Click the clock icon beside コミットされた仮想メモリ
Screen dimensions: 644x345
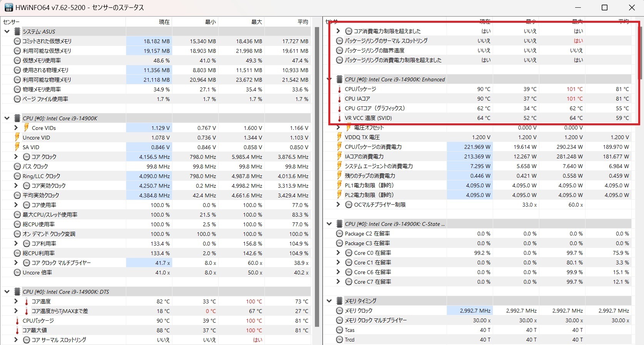17,41
